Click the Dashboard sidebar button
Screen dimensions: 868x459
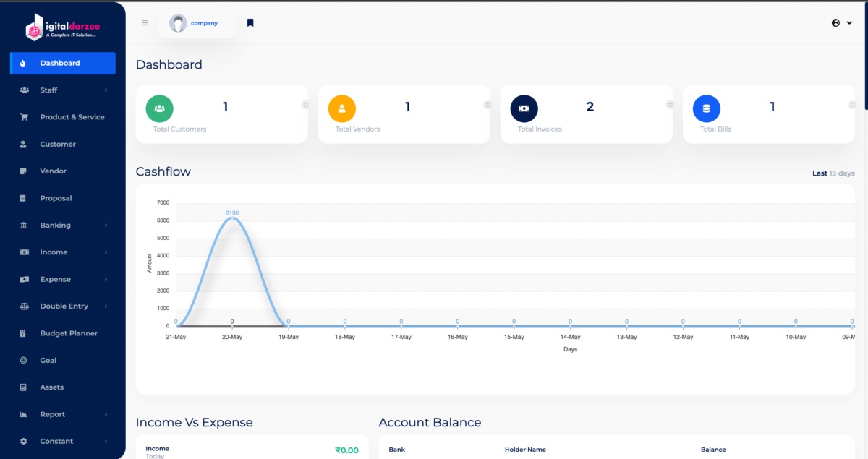click(x=63, y=64)
